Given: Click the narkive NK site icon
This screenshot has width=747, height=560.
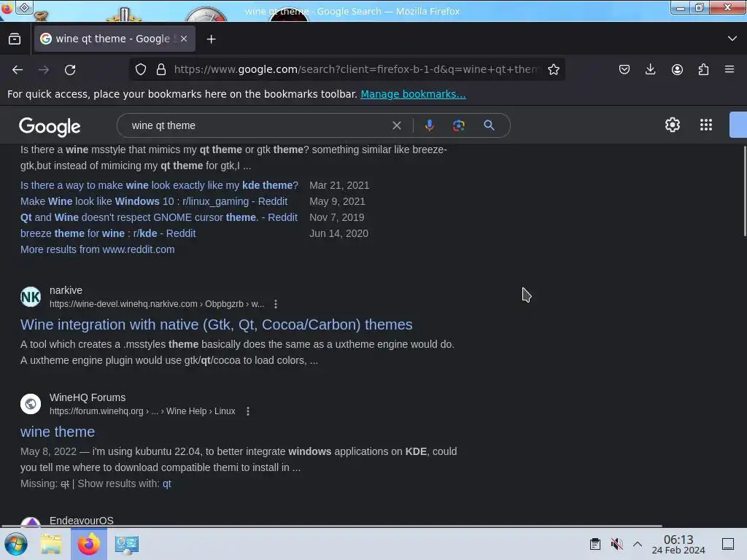Looking at the screenshot, I should (31, 297).
